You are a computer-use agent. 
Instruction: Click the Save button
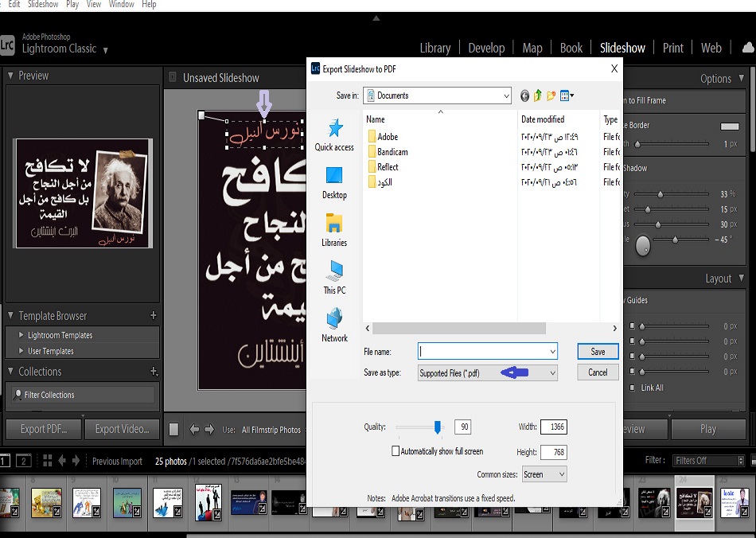pyautogui.click(x=598, y=351)
